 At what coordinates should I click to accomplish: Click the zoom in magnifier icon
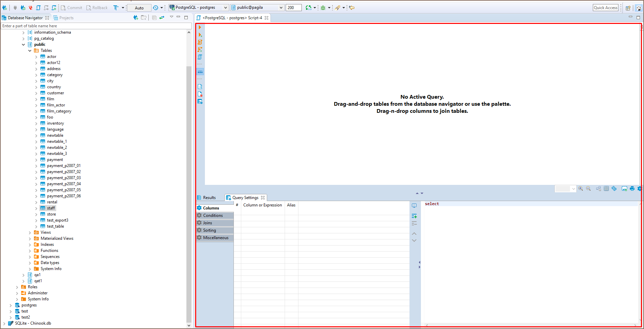pyautogui.click(x=581, y=189)
